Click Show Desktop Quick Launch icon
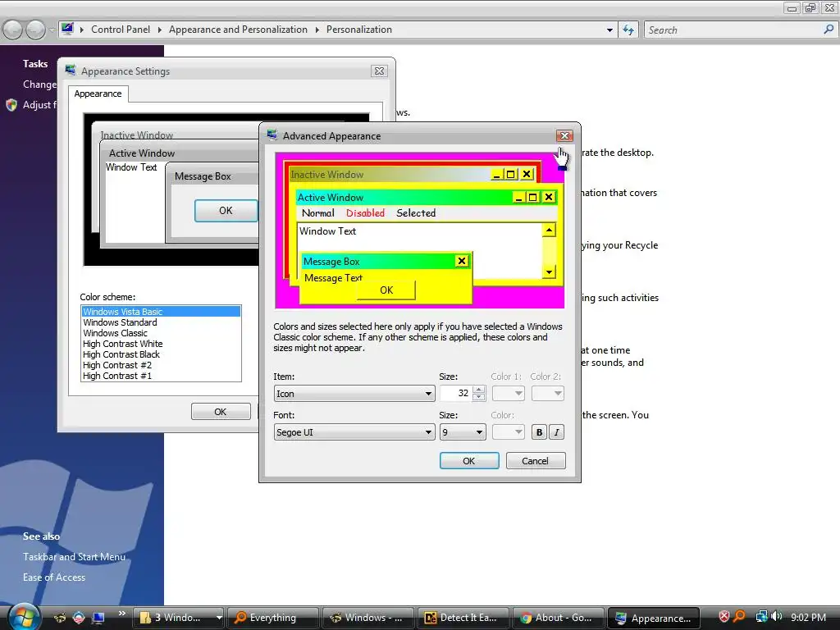 click(98, 618)
